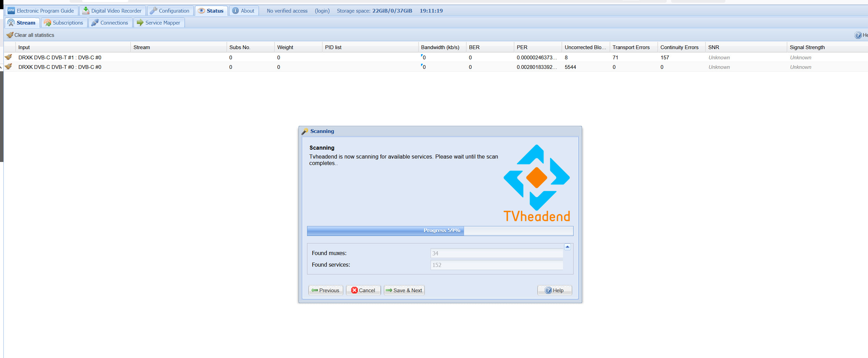868x358 pixels.
Task: Select the Stream sub-tab
Action: pos(22,23)
